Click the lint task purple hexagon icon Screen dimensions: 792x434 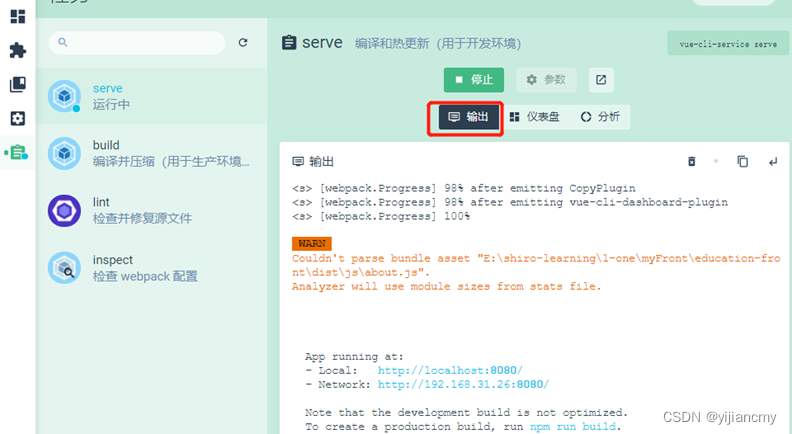pos(64,211)
